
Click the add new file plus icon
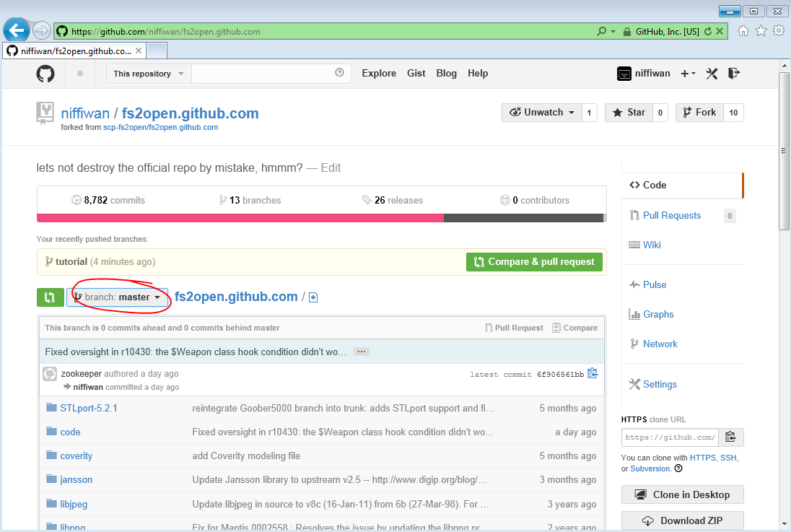[x=313, y=297]
